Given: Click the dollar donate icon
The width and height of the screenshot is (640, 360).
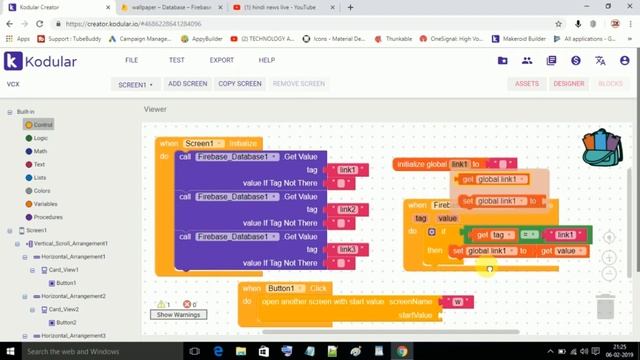Looking at the screenshot, I should (x=576, y=61).
